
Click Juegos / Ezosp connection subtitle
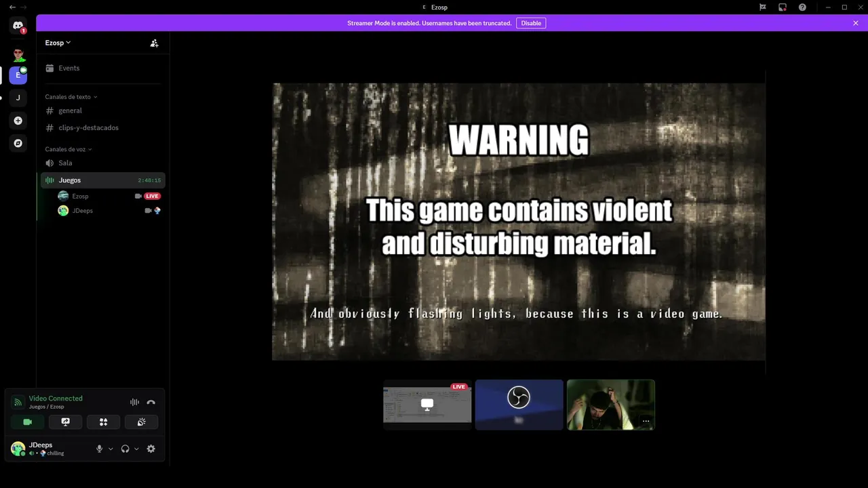tap(47, 407)
